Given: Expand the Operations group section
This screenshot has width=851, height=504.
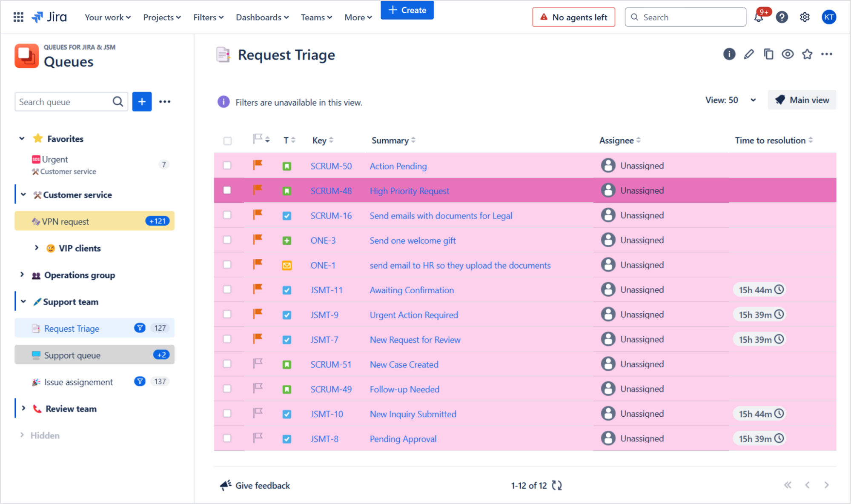Looking at the screenshot, I should pos(23,275).
